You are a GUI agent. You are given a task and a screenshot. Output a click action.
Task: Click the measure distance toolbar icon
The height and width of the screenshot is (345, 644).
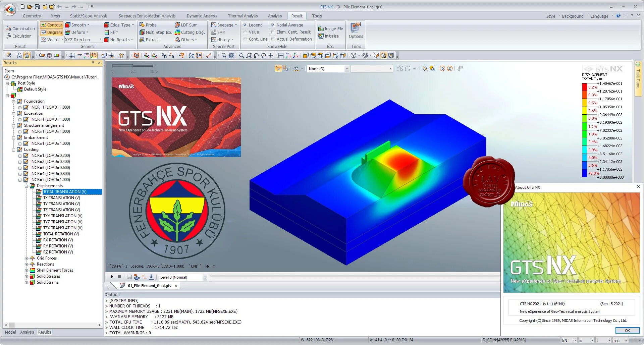209,55
